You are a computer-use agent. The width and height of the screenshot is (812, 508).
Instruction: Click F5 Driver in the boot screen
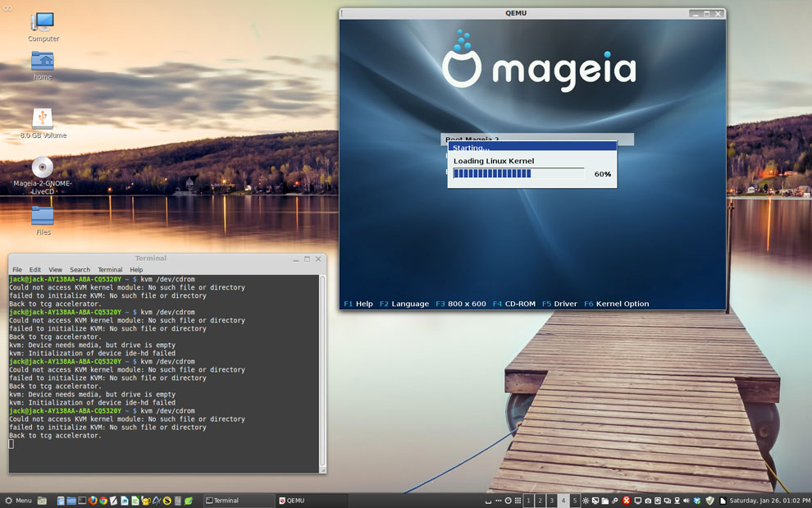click(x=559, y=304)
